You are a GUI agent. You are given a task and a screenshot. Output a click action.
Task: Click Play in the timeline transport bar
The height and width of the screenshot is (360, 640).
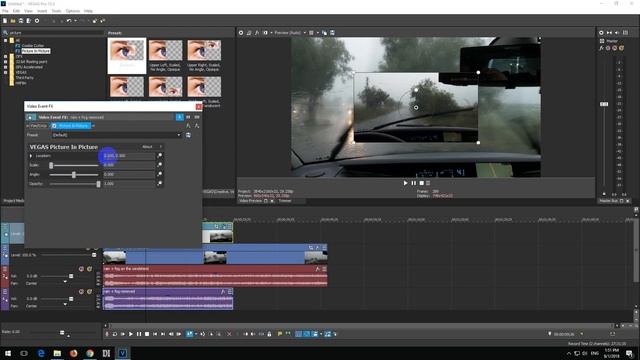(131, 334)
